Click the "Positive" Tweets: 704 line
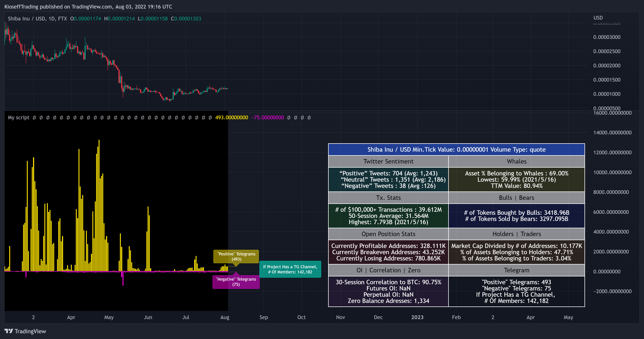This screenshot has width=644, height=339. tap(388, 173)
